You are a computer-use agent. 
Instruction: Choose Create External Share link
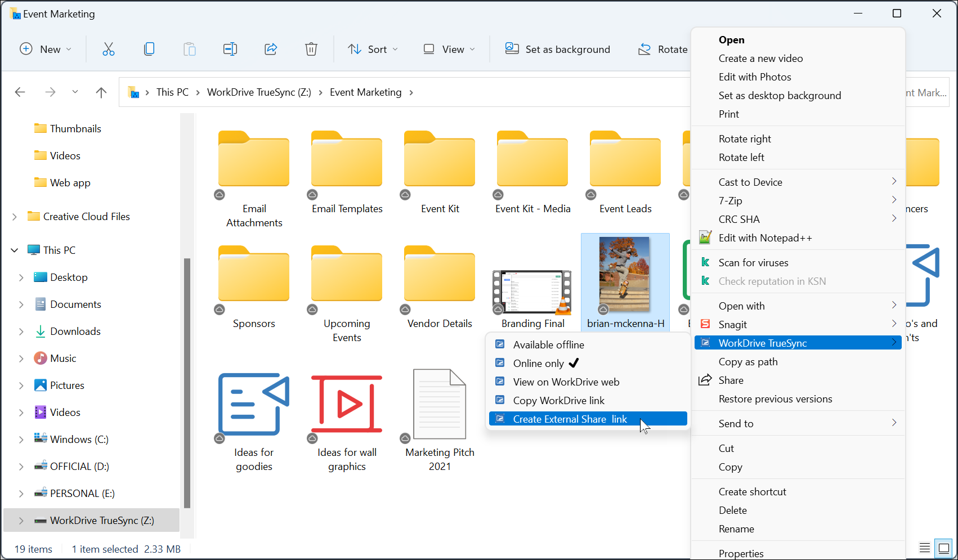tap(570, 419)
